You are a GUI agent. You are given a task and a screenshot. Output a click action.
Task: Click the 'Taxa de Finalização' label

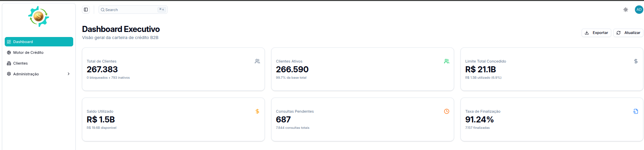coord(483,111)
